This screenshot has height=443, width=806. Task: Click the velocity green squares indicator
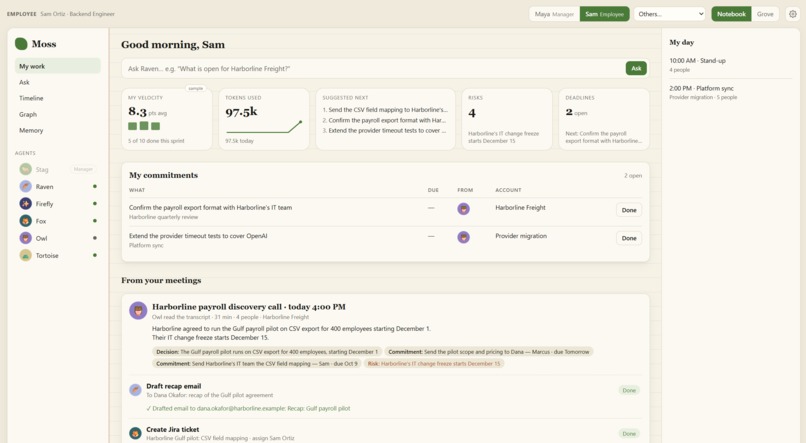[144, 126]
